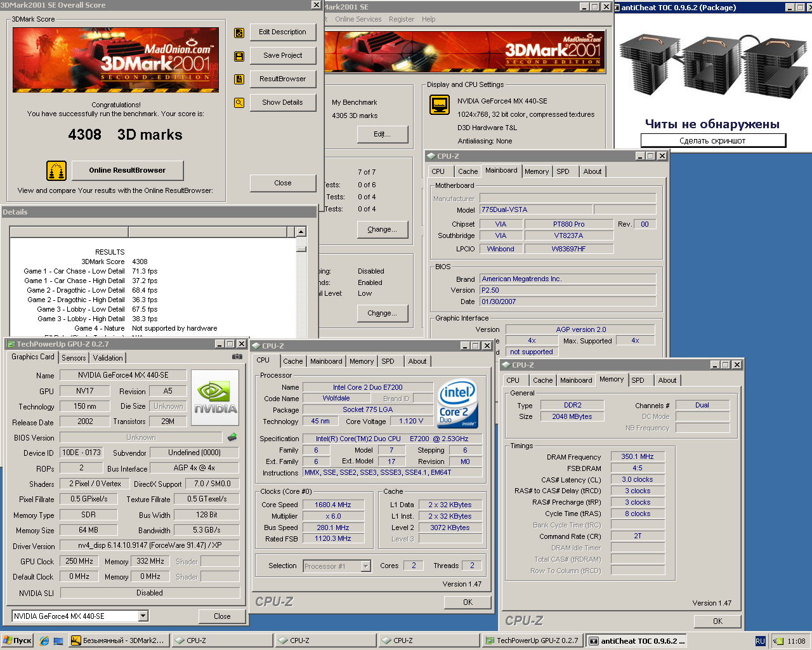Screen dimensions: 812x650
Task: Click the RU language indicator in tray
Action: [760, 641]
